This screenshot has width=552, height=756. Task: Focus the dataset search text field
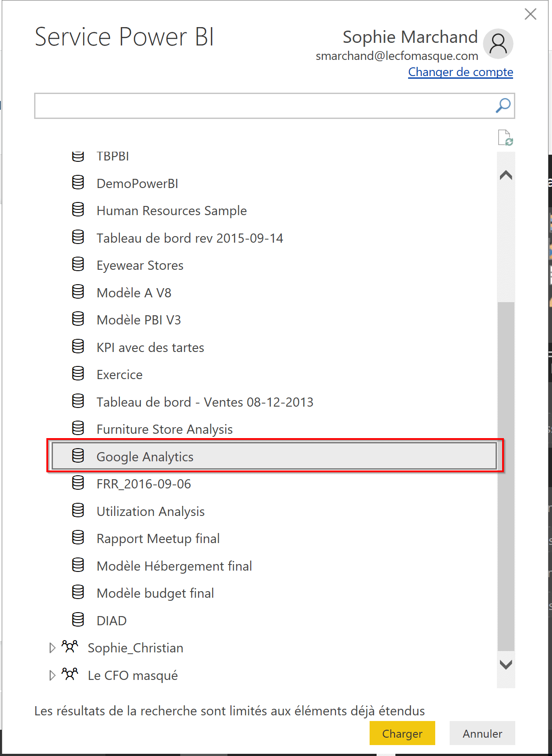262,106
